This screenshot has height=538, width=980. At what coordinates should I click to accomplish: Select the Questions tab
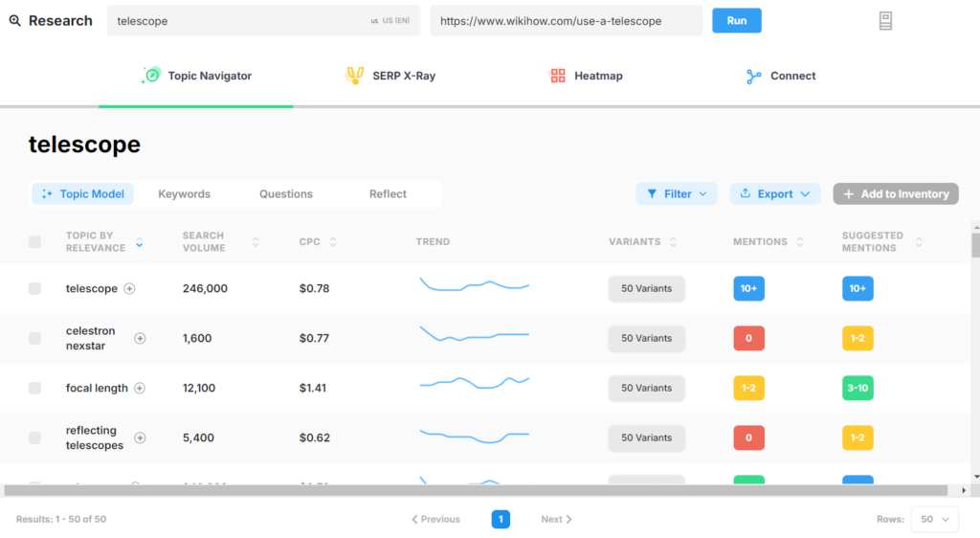pyautogui.click(x=285, y=193)
